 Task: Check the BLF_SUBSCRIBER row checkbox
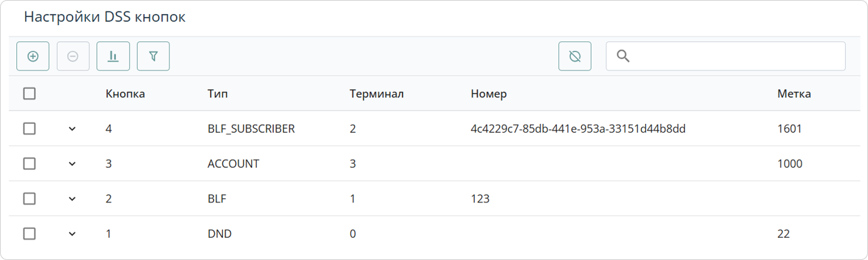[x=29, y=129]
